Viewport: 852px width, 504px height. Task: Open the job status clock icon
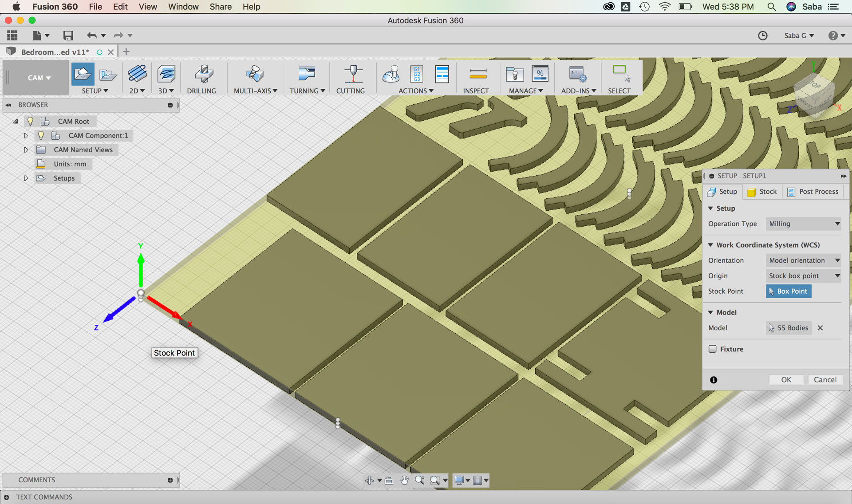762,35
